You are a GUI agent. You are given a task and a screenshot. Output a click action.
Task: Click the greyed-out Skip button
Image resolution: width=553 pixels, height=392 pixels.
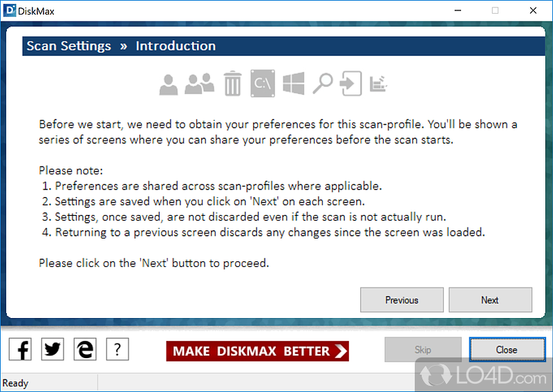423,350
